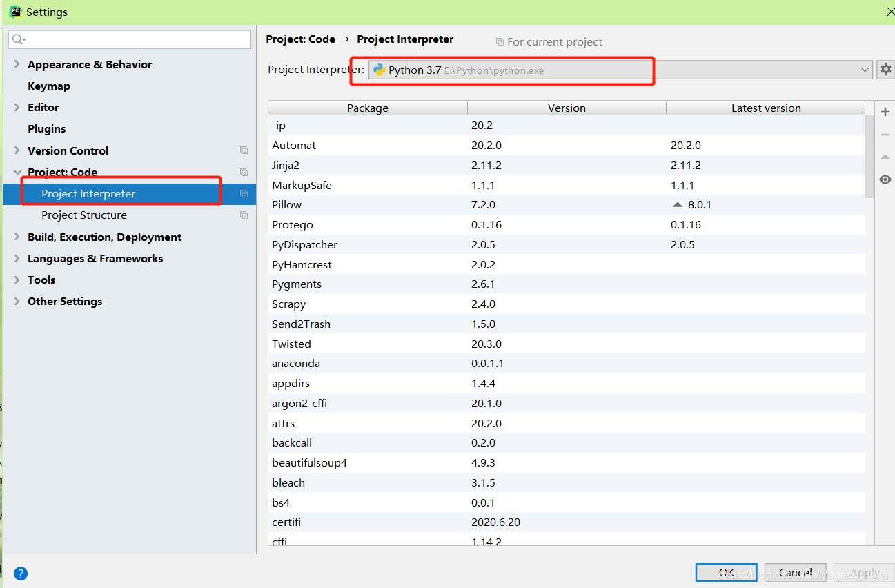Expand the Tools section

(x=17, y=280)
